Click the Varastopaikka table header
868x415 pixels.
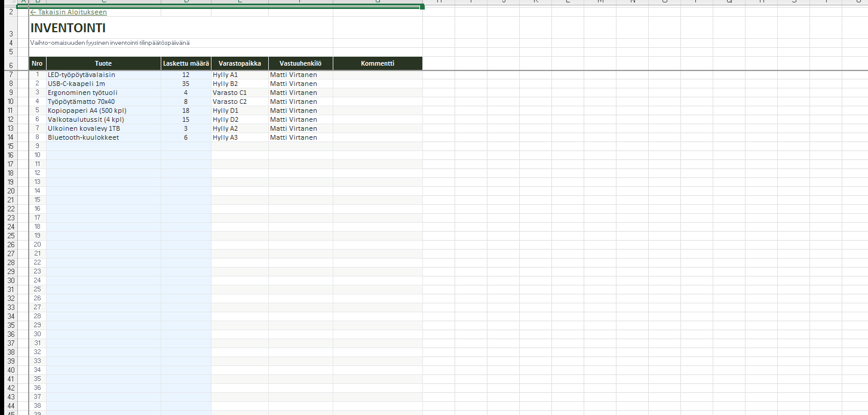tap(240, 63)
